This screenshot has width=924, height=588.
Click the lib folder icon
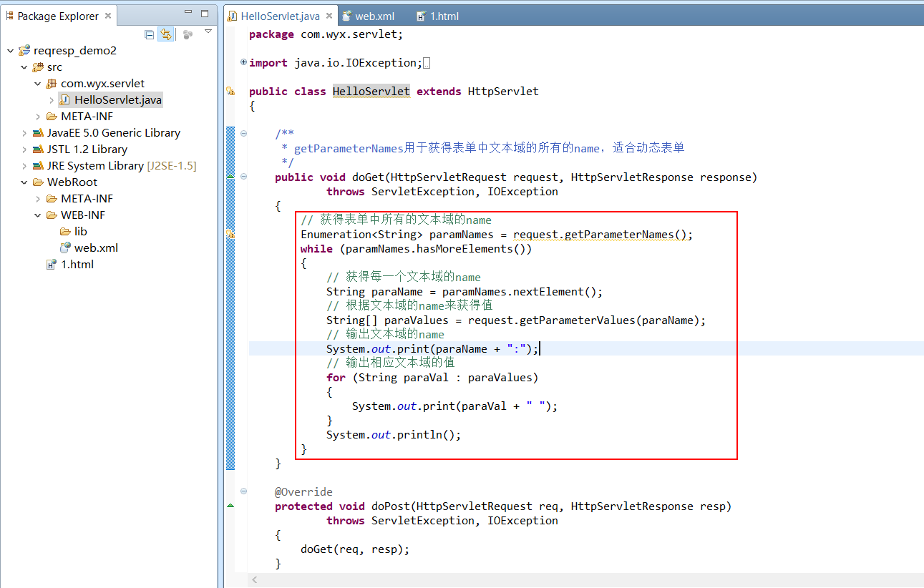(x=65, y=232)
